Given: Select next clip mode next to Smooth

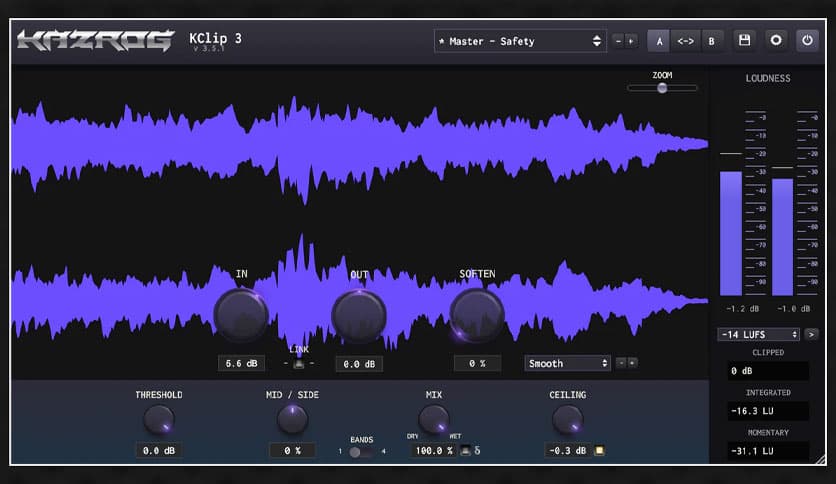Looking at the screenshot, I should pyautogui.click(x=632, y=363).
